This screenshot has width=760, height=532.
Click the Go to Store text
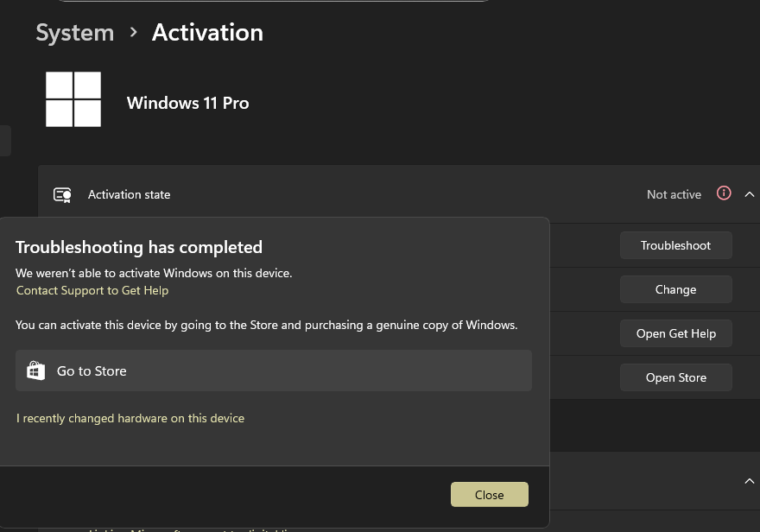coord(92,370)
